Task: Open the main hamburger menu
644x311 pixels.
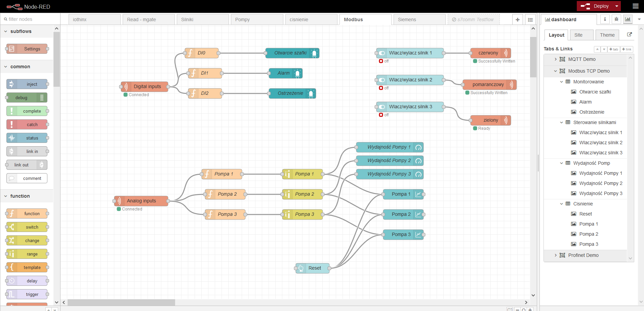Action: coord(635,6)
